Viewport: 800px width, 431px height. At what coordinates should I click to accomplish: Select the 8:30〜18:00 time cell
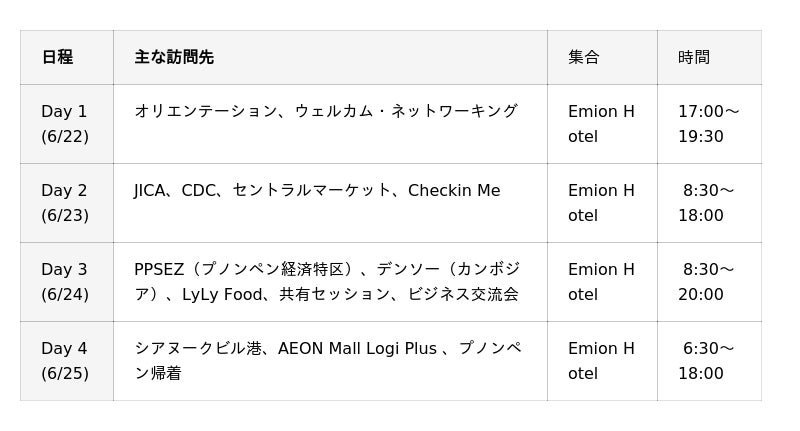point(708,203)
